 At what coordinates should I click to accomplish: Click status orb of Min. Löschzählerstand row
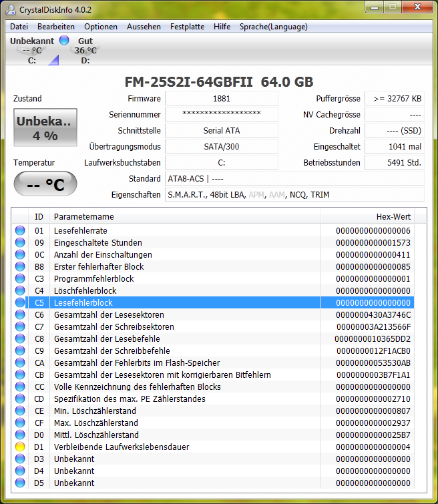(20, 411)
